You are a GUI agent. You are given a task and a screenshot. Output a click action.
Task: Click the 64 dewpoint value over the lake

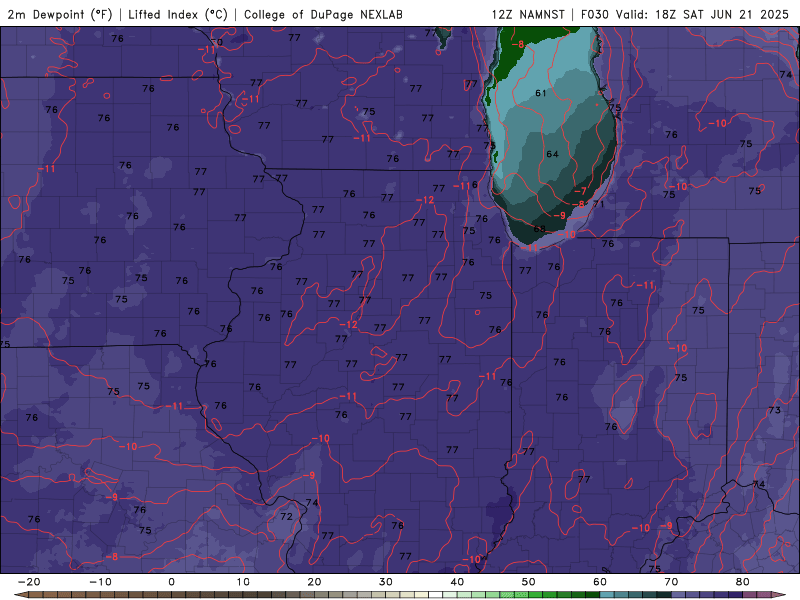552,154
